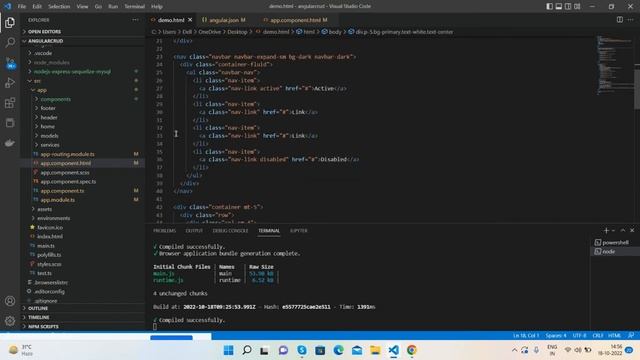Switch to the angular.json editor tab

[227, 20]
